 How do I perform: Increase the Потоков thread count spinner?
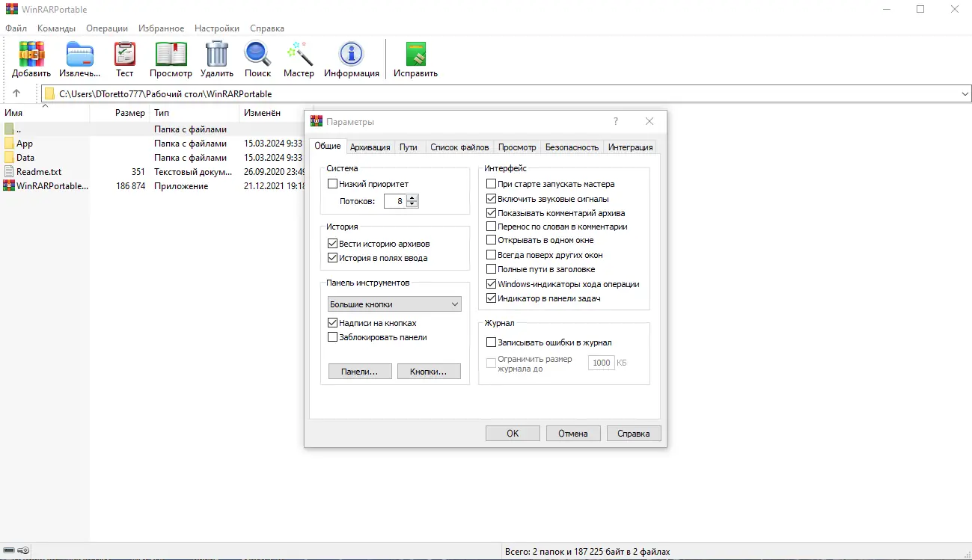click(x=413, y=197)
